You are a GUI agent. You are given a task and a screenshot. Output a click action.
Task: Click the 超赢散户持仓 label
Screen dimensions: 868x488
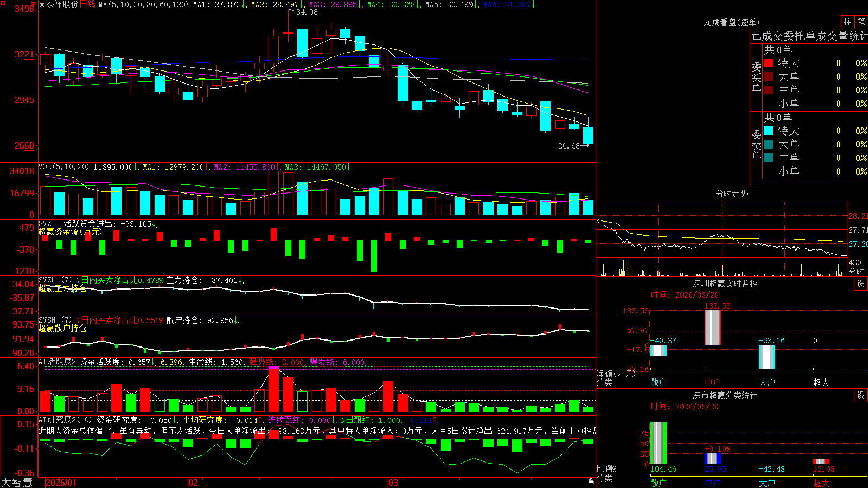tap(62, 328)
